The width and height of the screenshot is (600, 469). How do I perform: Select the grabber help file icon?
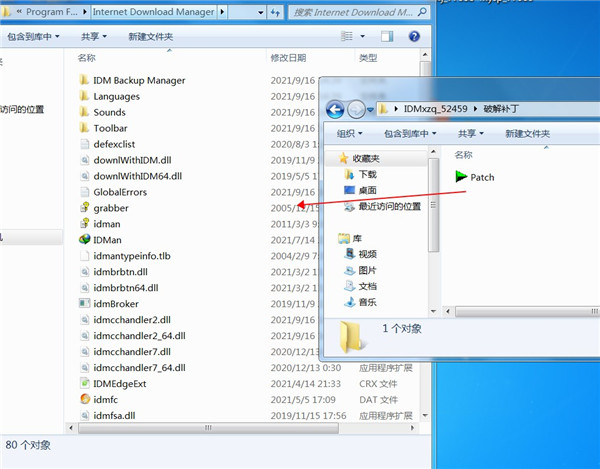85,208
